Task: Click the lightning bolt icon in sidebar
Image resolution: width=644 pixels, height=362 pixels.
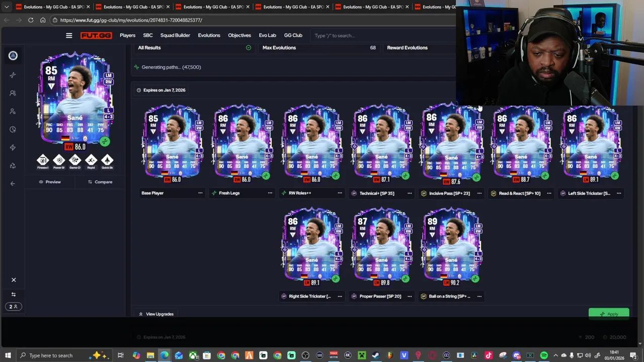Action: (13, 147)
